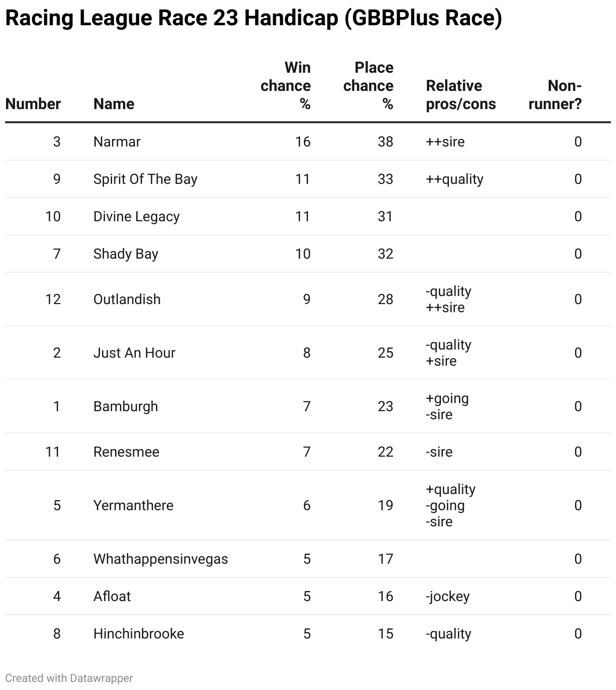Click Bamburgh's "+going -sire" pros/cons cell
Image resolution: width=616 pixels, height=690 pixels.
click(447, 406)
